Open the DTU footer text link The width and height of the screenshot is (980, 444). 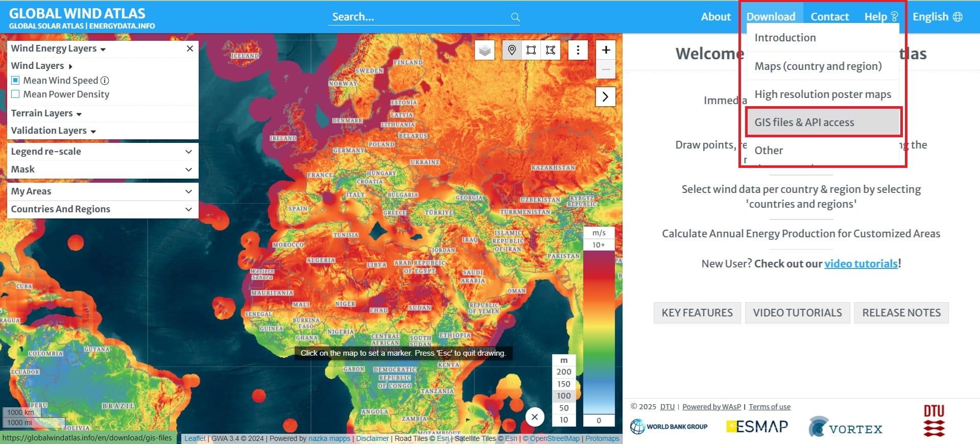click(x=667, y=407)
